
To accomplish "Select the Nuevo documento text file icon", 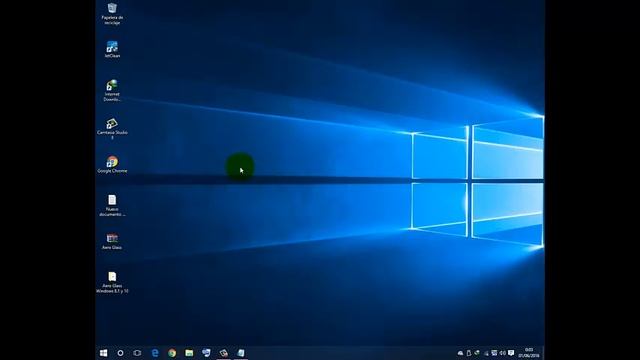I will (112, 205).
